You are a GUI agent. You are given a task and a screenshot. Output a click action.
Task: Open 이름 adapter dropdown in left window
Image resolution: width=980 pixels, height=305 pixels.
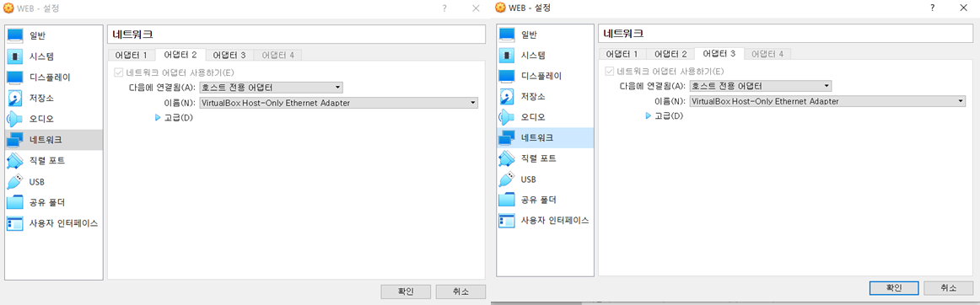338,103
